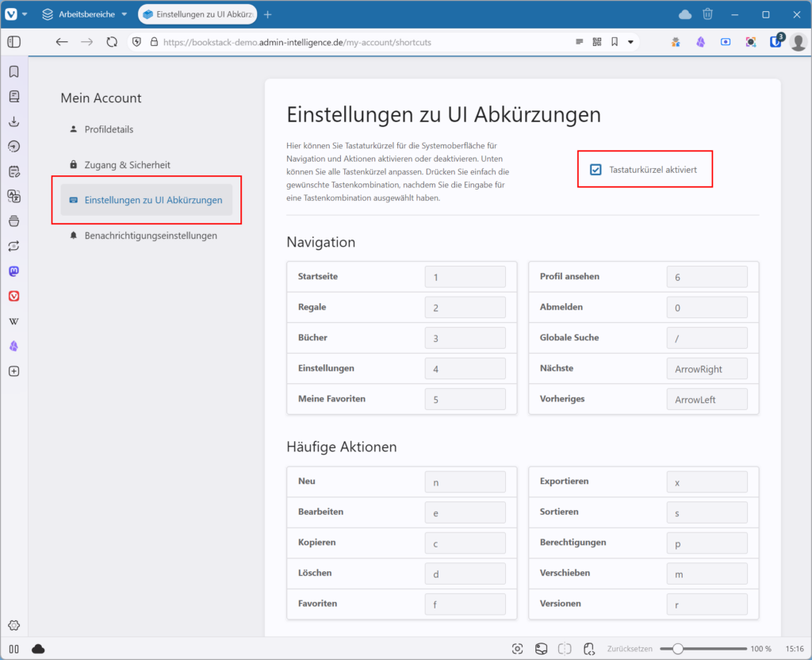Generate QR code for this page
This screenshot has width=812, height=660.
click(x=596, y=42)
